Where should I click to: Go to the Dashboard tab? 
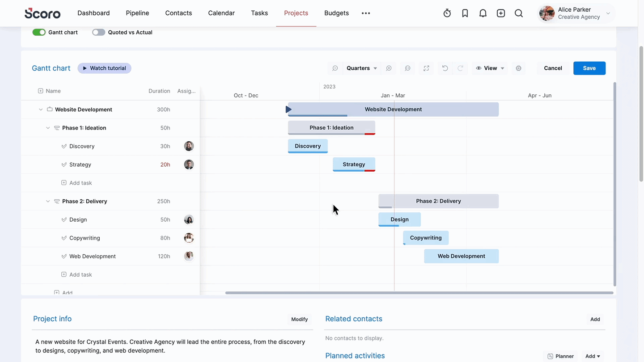(93, 13)
